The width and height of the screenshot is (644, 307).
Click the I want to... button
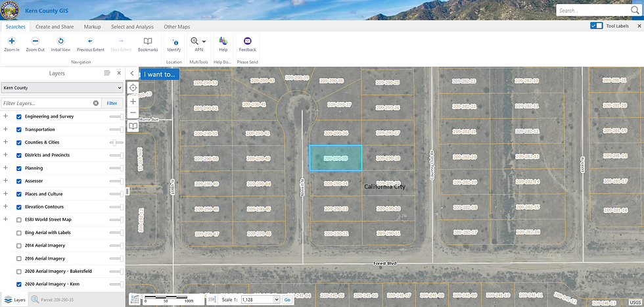(x=160, y=74)
